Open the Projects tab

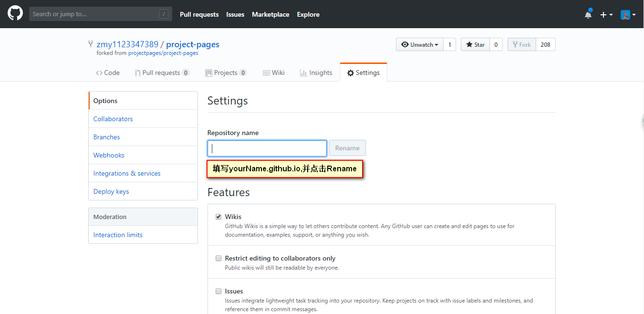click(226, 73)
